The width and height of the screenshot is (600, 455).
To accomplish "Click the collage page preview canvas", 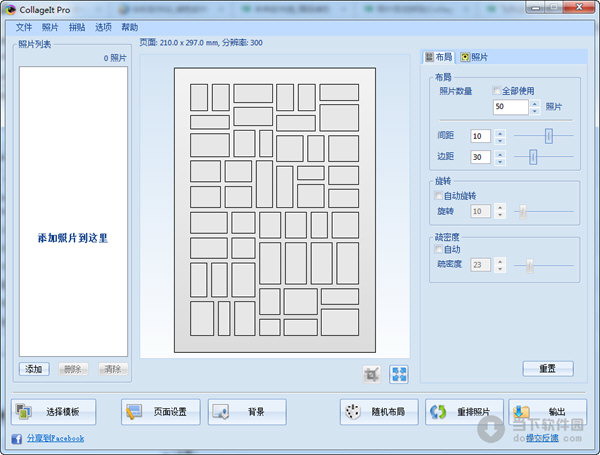I will [x=275, y=210].
